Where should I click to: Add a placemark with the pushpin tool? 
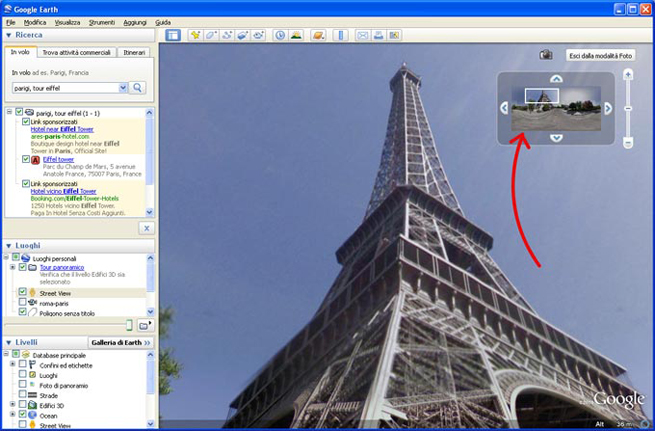195,35
